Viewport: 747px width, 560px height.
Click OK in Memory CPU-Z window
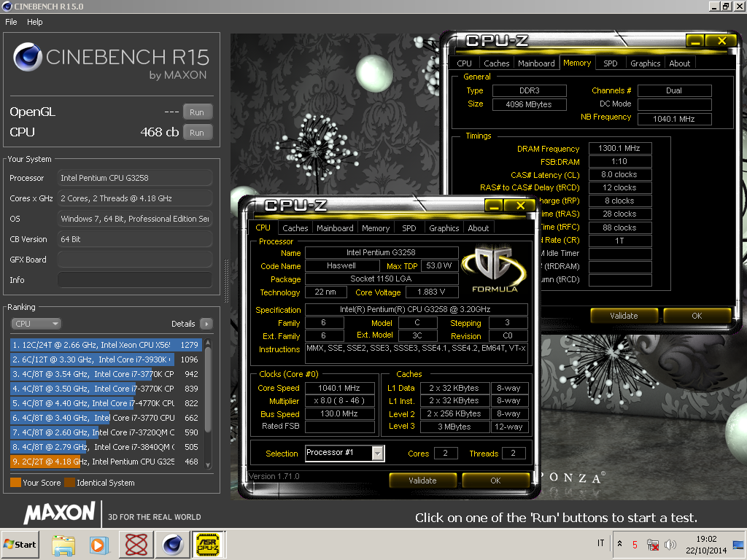(697, 316)
